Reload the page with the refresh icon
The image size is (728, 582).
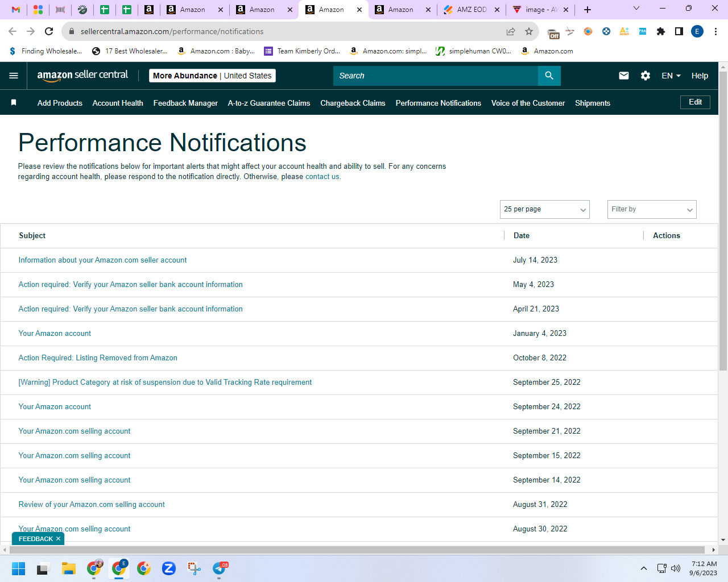pyautogui.click(x=49, y=31)
